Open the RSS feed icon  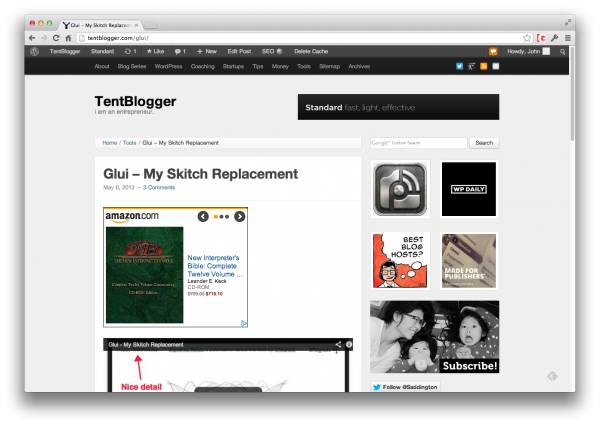(484, 66)
